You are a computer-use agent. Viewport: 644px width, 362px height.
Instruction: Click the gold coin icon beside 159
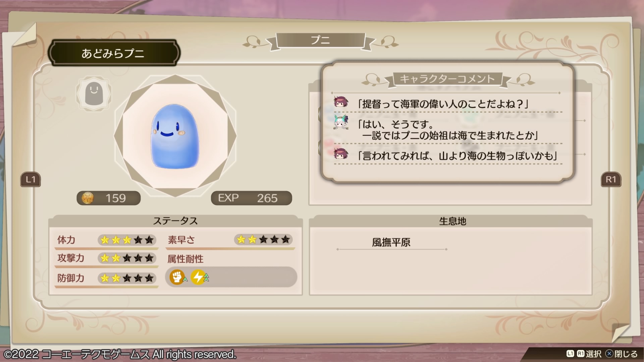pyautogui.click(x=88, y=198)
